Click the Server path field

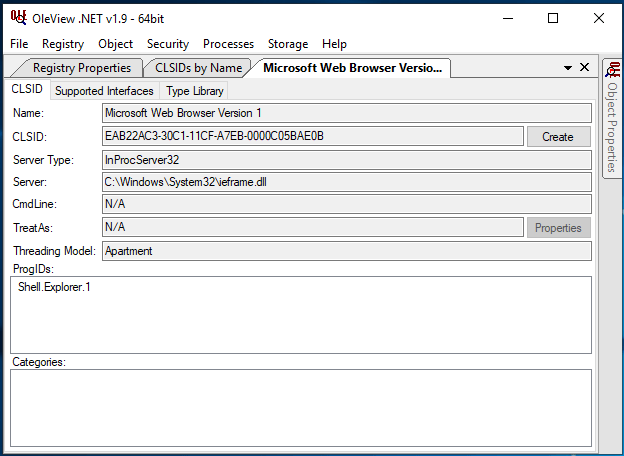pyautogui.click(x=347, y=182)
